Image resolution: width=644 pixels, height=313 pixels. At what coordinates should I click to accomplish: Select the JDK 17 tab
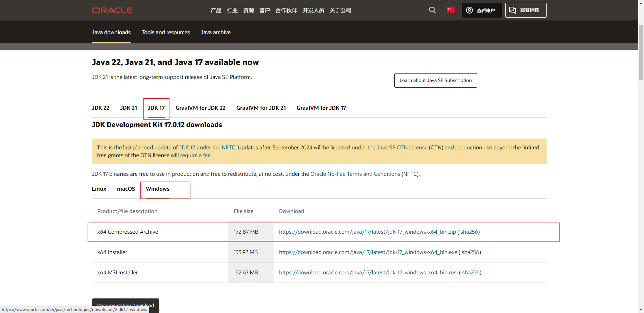[x=156, y=108]
